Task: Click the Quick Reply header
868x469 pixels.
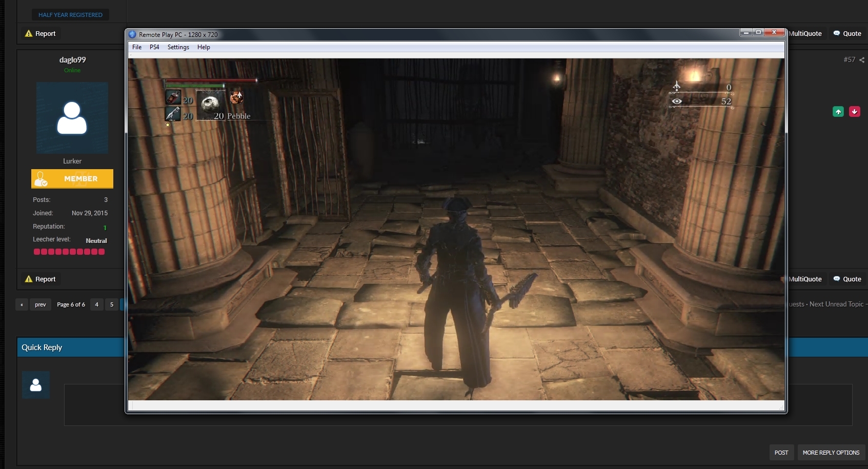Action: coord(42,348)
